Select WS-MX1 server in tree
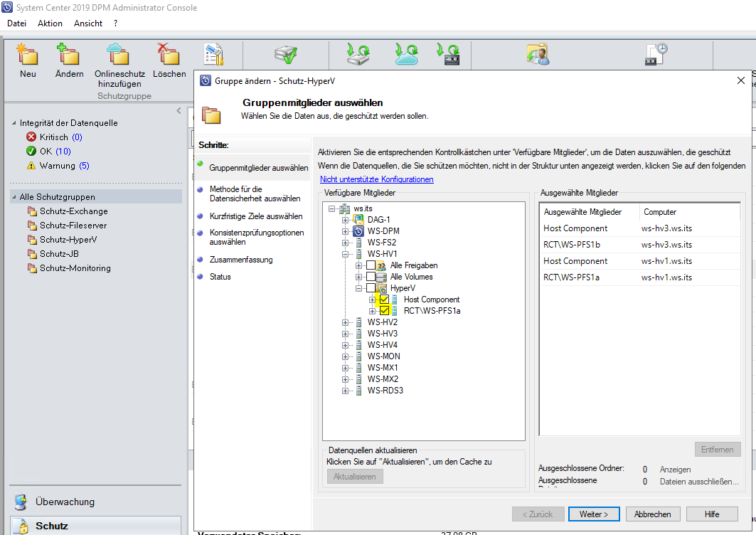Image resolution: width=756 pixels, height=535 pixels. pyautogui.click(x=383, y=368)
